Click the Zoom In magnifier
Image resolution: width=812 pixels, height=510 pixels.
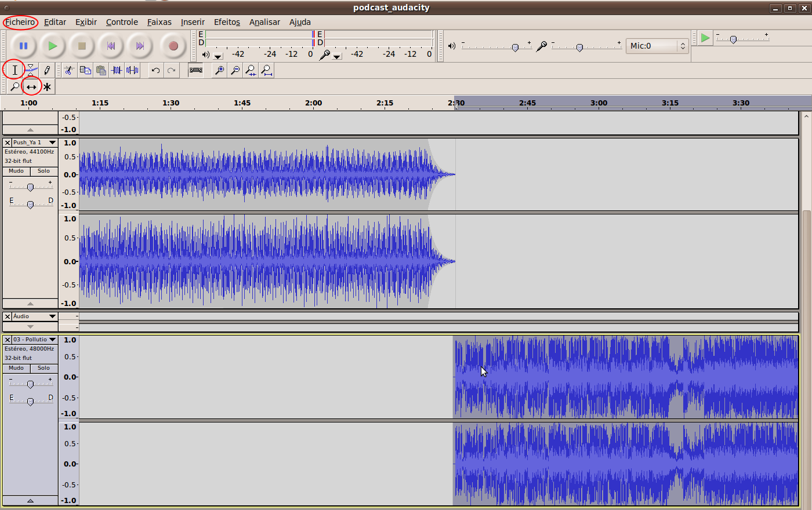pos(220,70)
